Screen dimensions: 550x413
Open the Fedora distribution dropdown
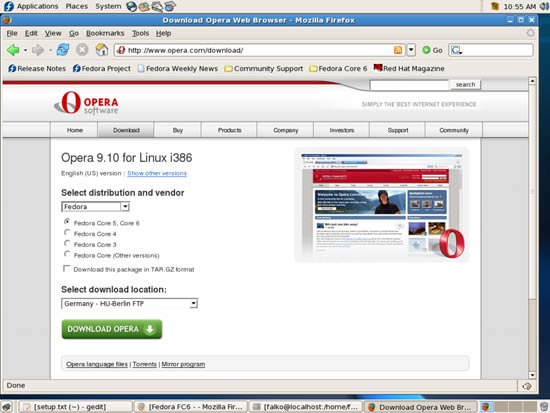click(95, 207)
